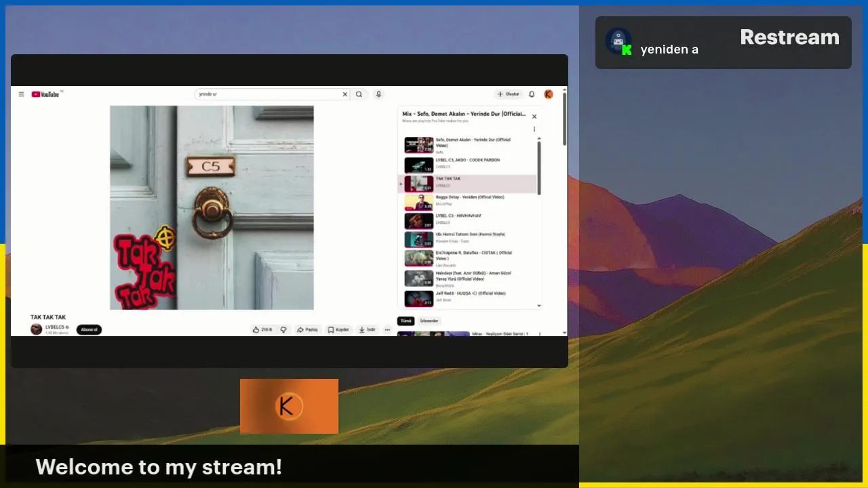The width and height of the screenshot is (868, 488).
Task: Click the Restream logo text
Action: (x=789, y=37)
